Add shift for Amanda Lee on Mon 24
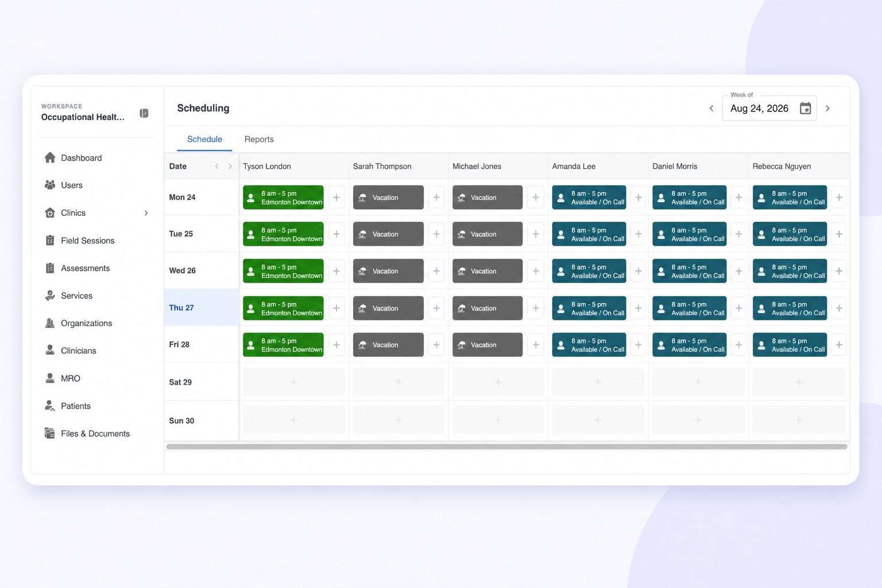882x588 pixels. point(638,197)
